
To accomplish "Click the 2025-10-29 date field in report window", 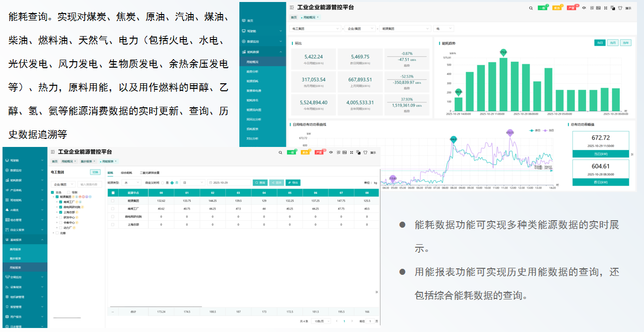I will 229,183.
